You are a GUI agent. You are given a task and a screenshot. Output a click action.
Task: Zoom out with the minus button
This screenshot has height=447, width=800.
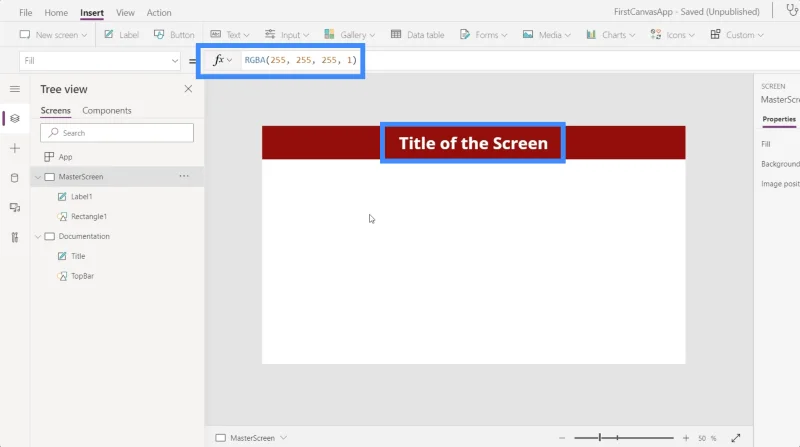(562, 438)
